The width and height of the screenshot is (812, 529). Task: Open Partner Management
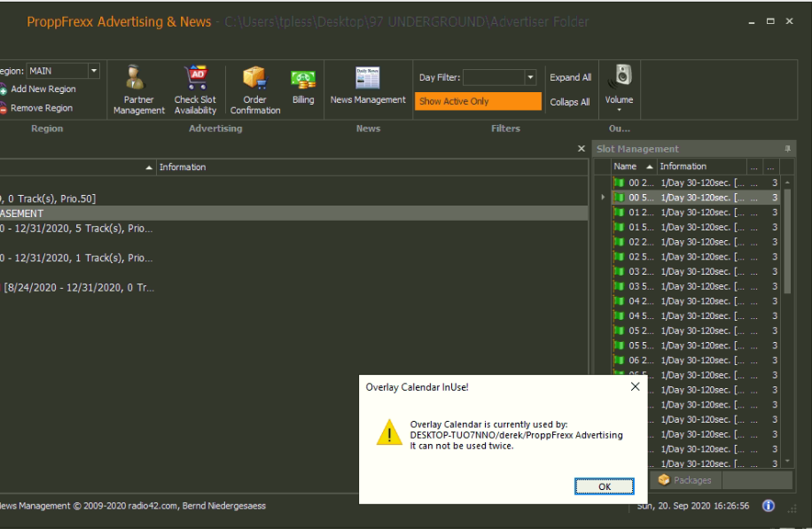click(x=138, y=89)
